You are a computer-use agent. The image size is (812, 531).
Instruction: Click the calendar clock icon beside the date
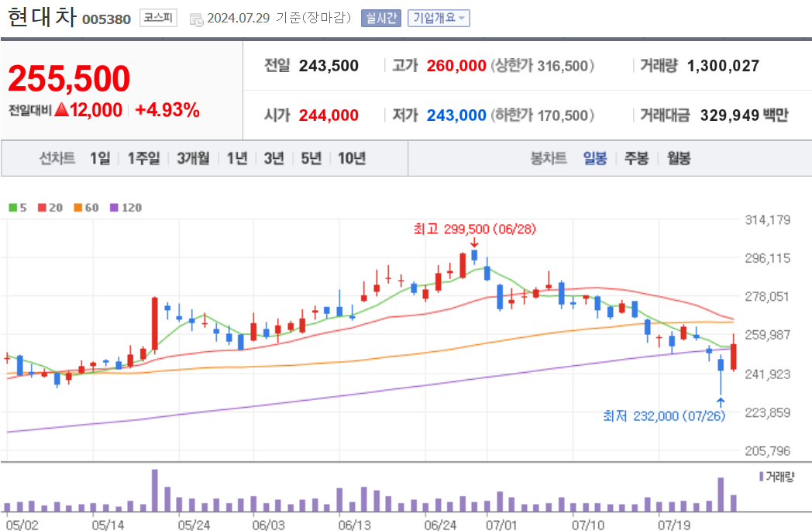click(x=196, y=19)
